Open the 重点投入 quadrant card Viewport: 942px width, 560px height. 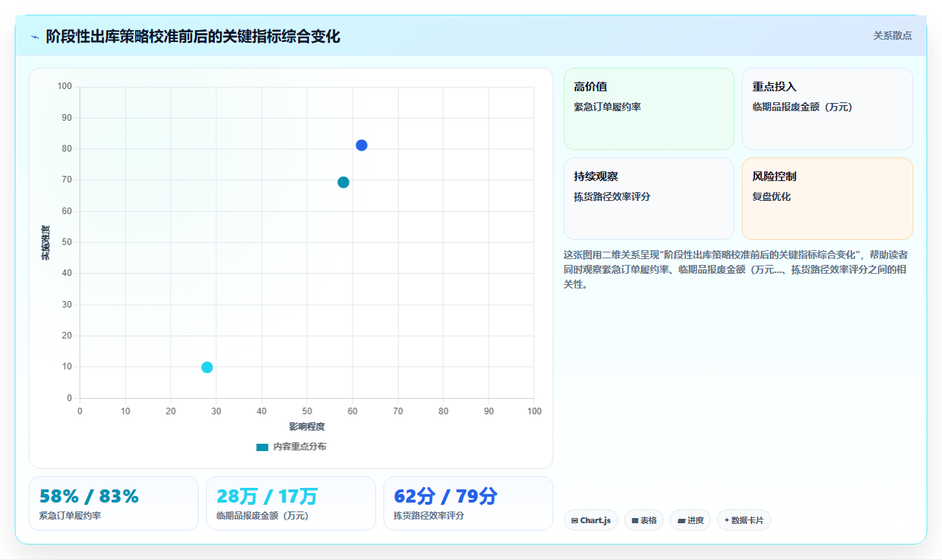pyautogui.click(x=827, y=109)
